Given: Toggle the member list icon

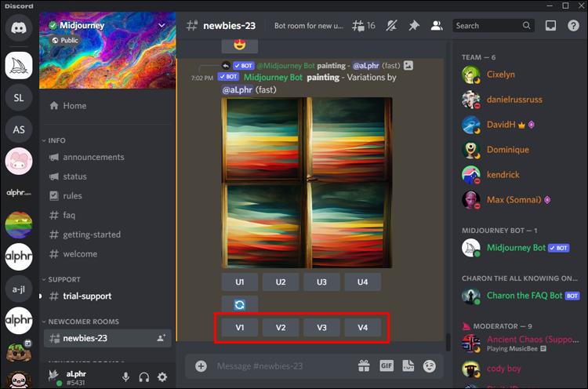Looking at the screenshot, I should [436, 26].
